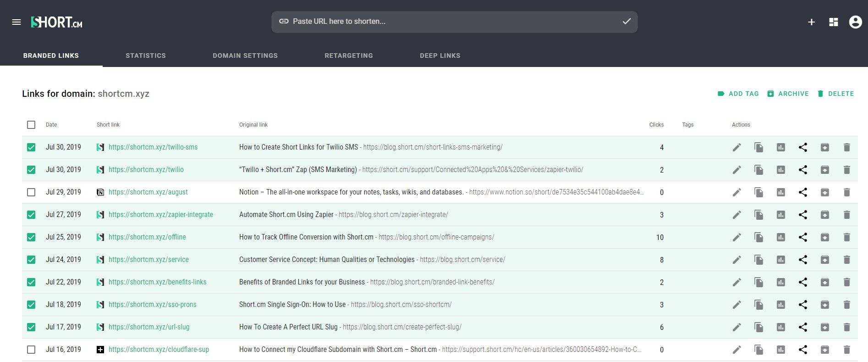This screenshot has width=868, height=362.
Task: Open statistics for cloudflare-sup link
Action: pos(780,350)
